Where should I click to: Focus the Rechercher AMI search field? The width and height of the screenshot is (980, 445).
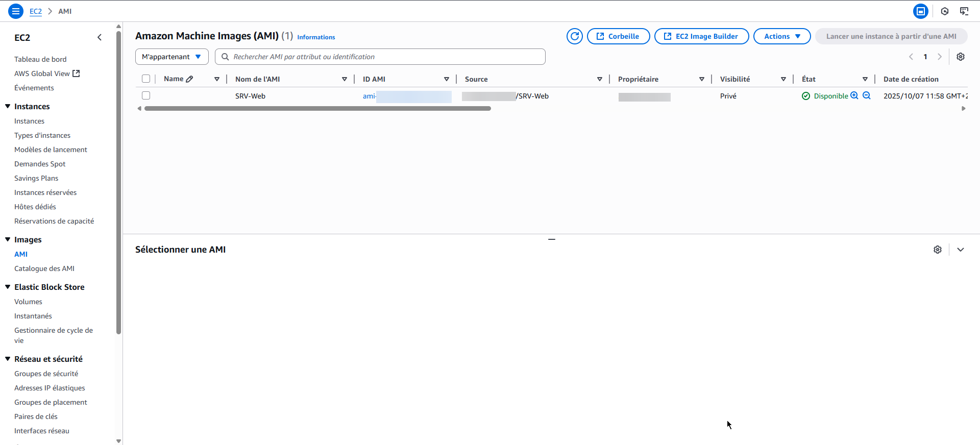(x=380, y=57)
